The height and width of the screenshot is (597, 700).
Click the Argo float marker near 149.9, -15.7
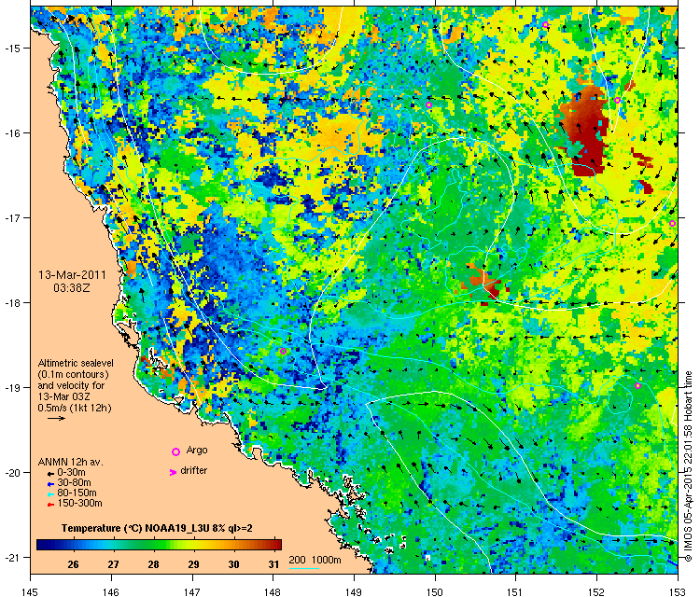(428, 104)
